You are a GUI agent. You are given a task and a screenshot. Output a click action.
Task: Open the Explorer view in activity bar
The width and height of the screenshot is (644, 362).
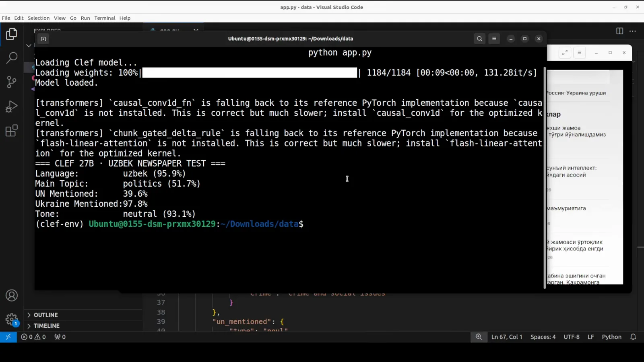coord(12,34)
